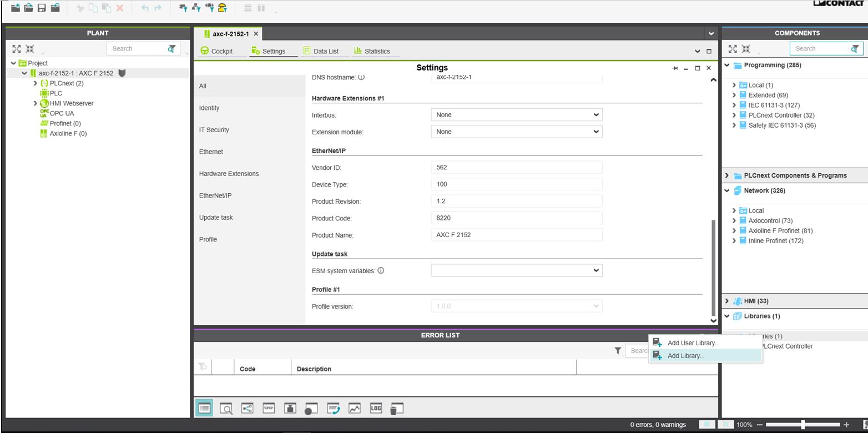Collapse axc-f-2152-1 controller node
The height and width of the screenshot is (433, 868).
(x=24, y=73)
